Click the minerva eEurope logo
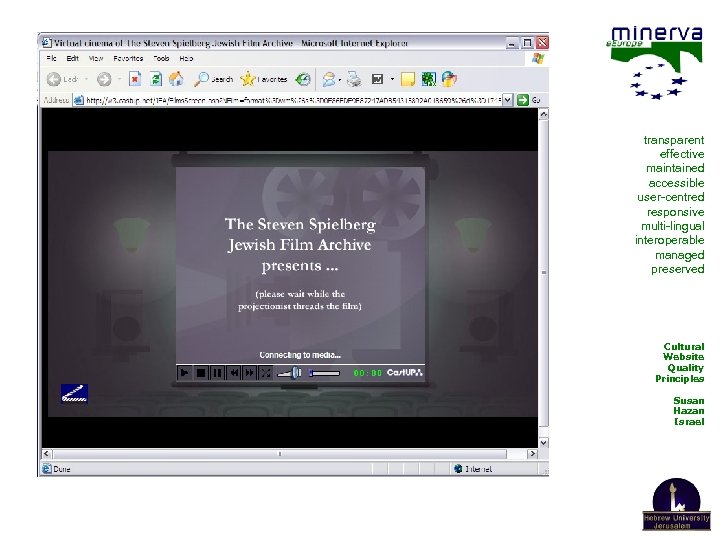The image size is (720, 540). (x=655, y=62)
